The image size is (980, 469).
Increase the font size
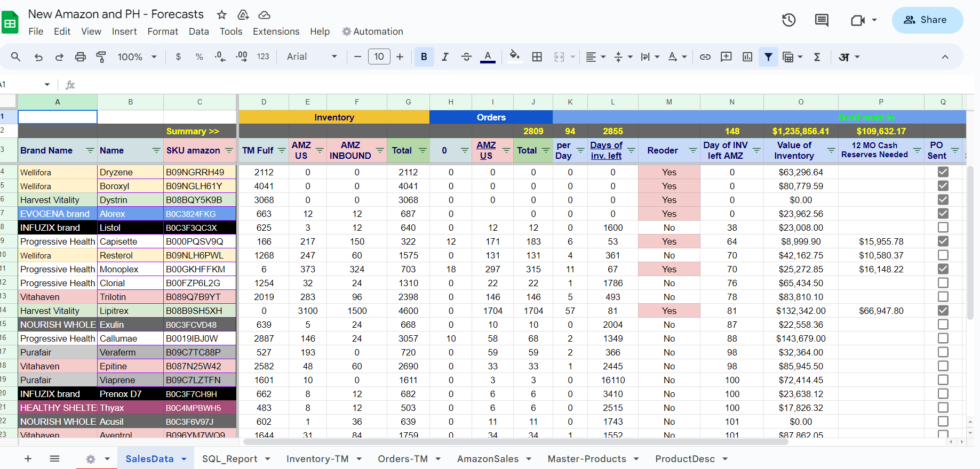click(x=400, y=56)
